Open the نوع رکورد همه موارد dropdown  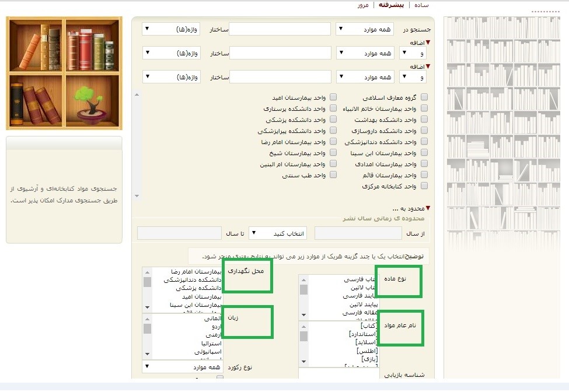[183, 366]
